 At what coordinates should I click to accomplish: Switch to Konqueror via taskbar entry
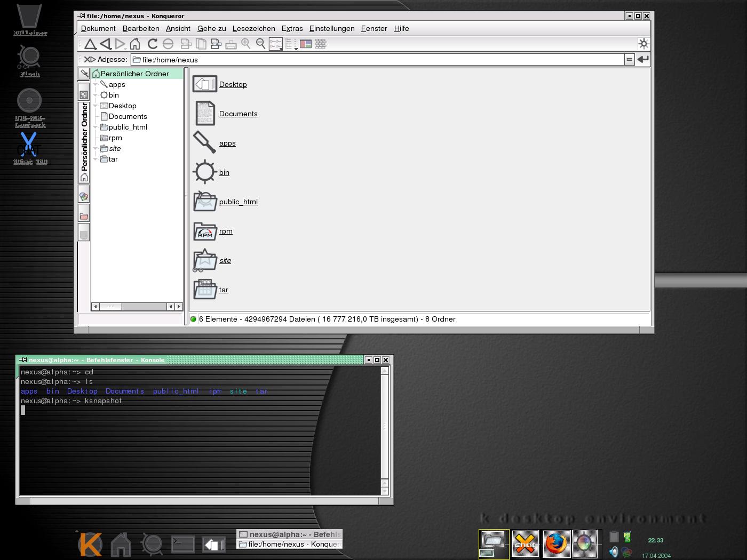[289, 544]
